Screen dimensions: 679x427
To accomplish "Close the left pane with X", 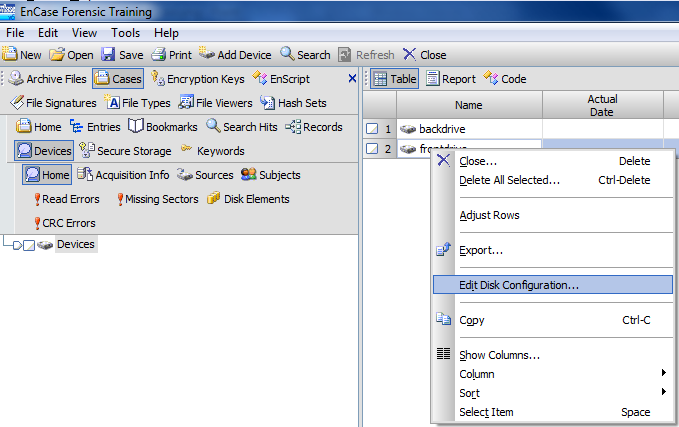I will tap(352, 78).
